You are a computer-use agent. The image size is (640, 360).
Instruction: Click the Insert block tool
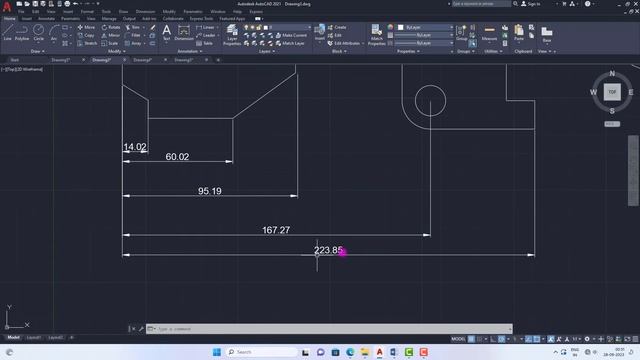320,33
